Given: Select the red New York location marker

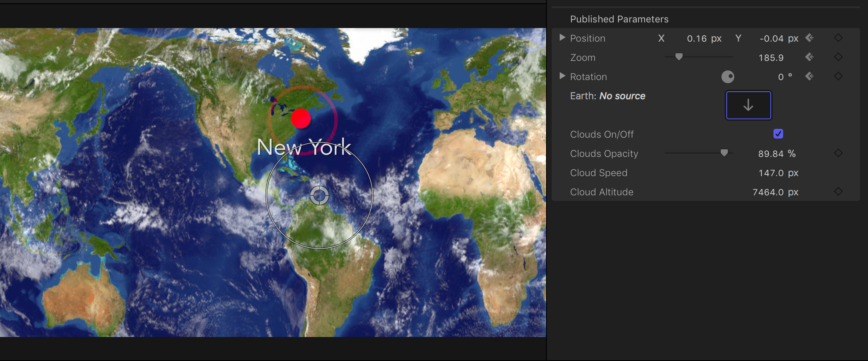Looking at the screenshot, I should coord(301,118).
